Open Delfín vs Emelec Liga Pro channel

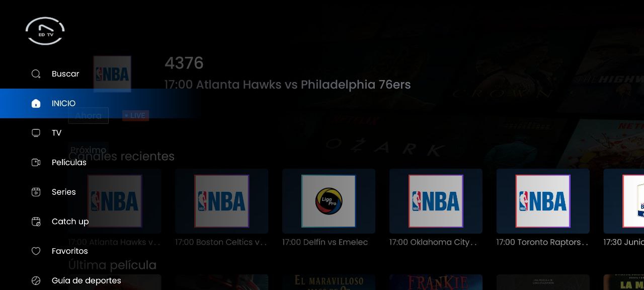(x=329, y=201)
